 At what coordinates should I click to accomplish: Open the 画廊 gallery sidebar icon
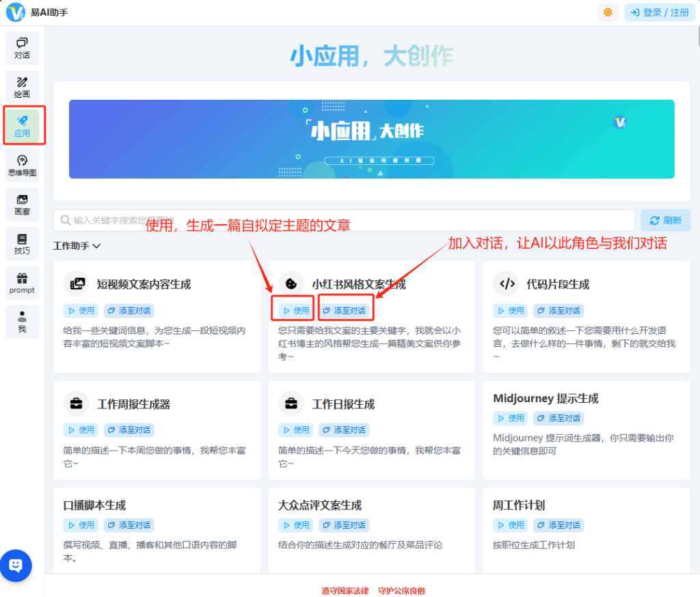point(22,204)
